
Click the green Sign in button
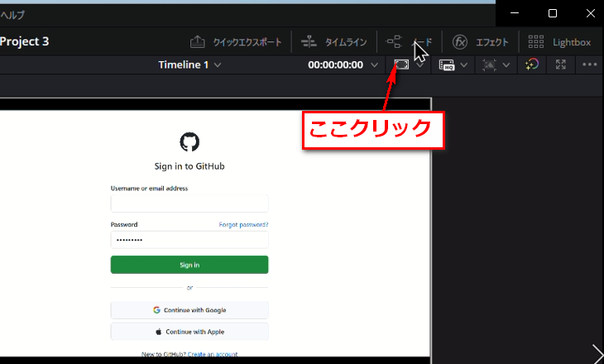(189, 265)
